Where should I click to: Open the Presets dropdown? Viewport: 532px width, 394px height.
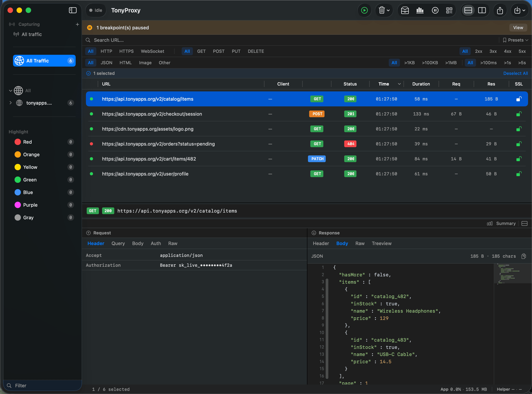click(x=515, y=40)
